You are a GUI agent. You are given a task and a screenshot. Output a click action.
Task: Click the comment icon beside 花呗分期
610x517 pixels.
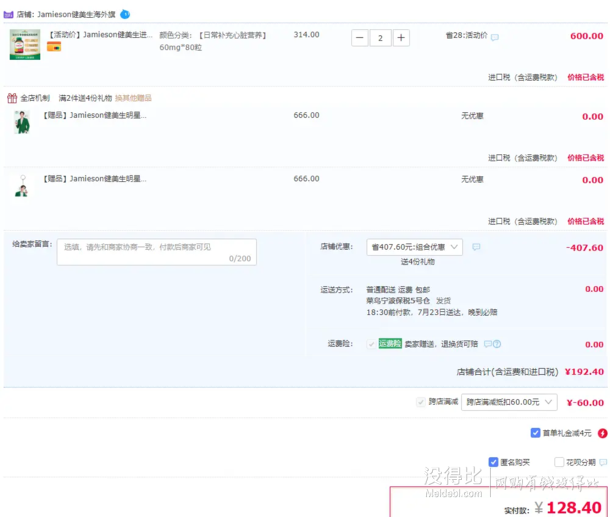603,462
